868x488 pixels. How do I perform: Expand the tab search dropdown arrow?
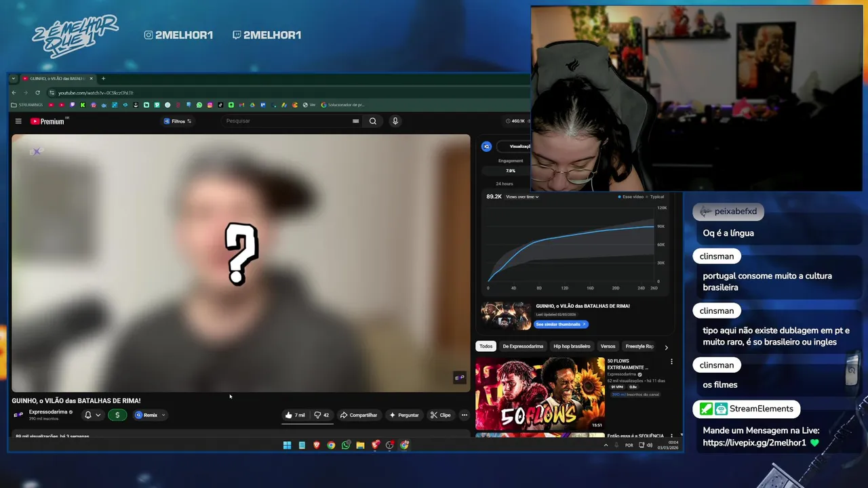13,79
